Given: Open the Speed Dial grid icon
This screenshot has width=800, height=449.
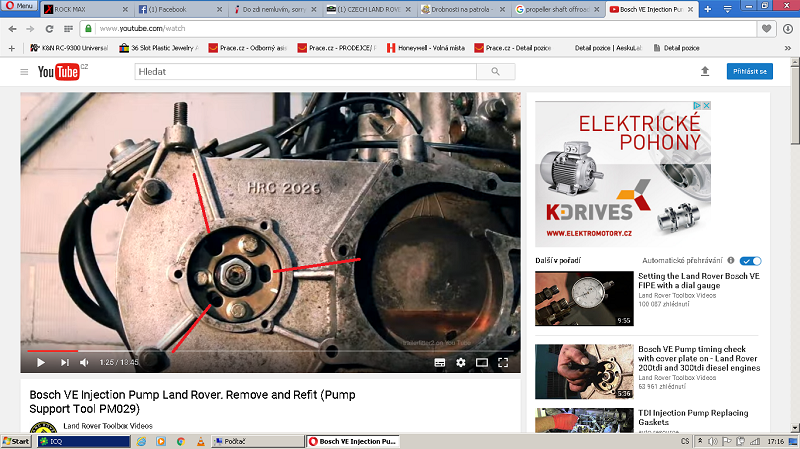Looking at the screenshot, I should click(68, 29).
